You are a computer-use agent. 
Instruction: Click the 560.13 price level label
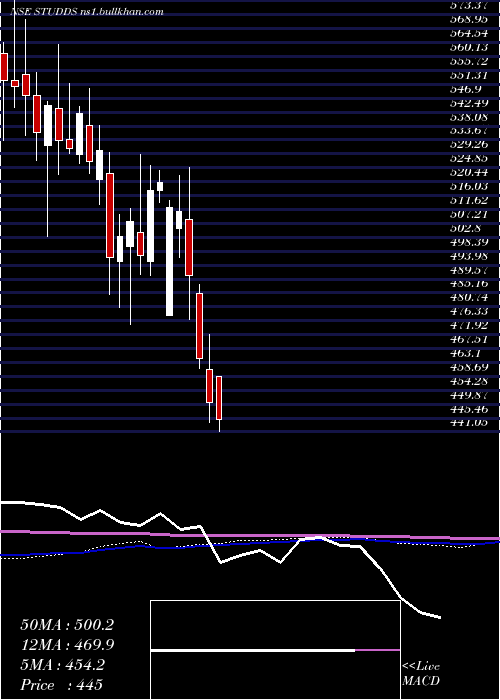[x=471, y=47]
